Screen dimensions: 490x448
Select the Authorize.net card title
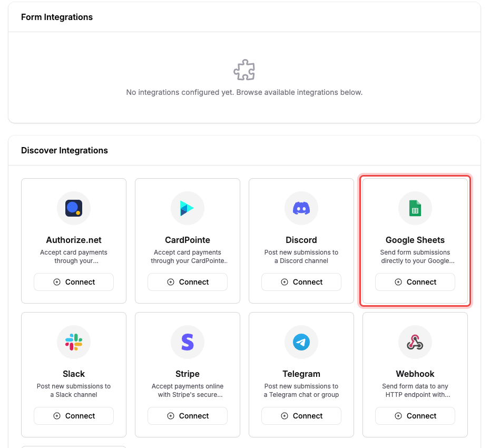pyautogui.click(x=74, y=240)
